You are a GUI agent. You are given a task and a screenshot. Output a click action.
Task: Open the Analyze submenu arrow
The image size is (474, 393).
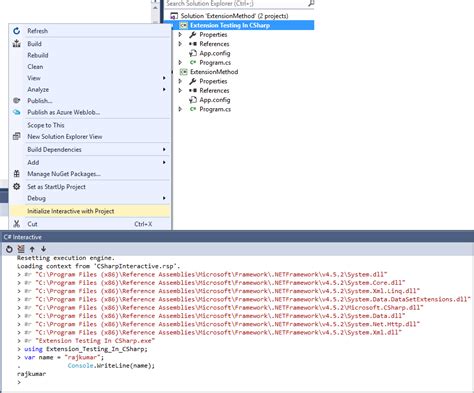click(x=164, y=89)
